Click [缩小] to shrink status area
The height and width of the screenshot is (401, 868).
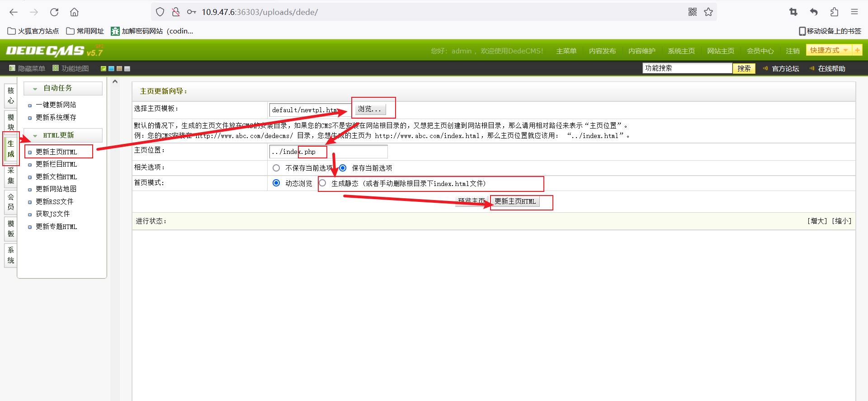(x=841, y=221)
